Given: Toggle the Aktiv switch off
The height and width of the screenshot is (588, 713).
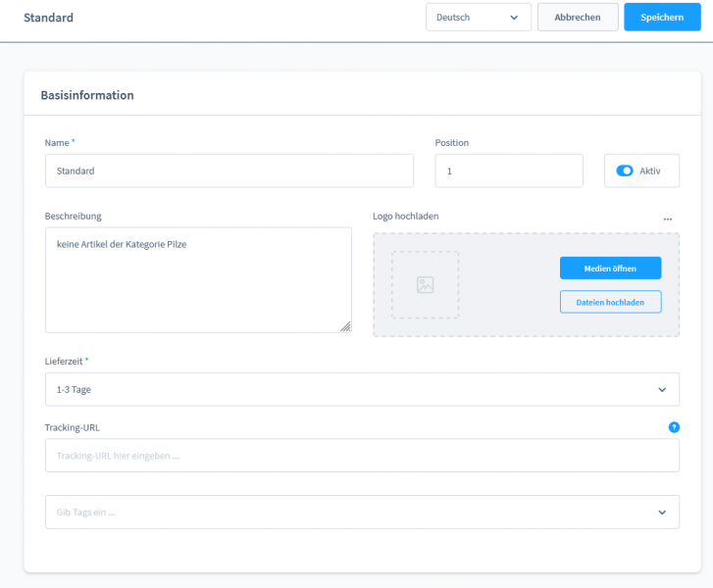Looking at the screenshot, I should tap(625, 171).
